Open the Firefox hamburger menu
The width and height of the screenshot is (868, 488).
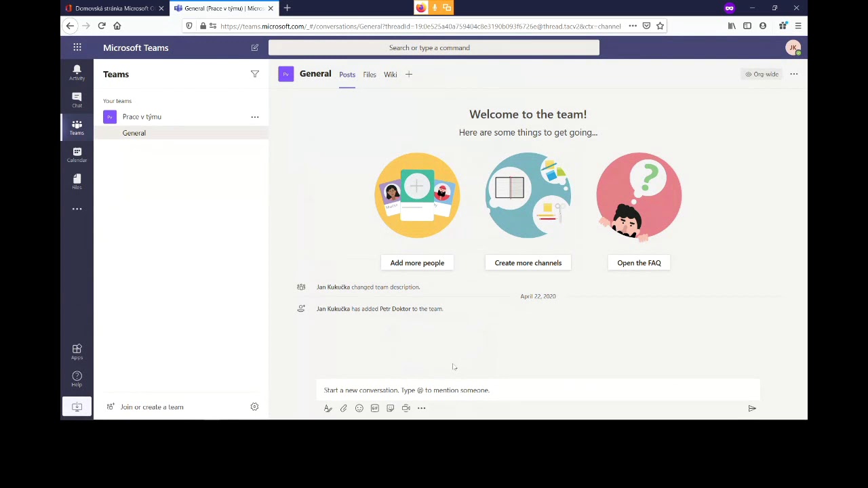tap(798, 26)
